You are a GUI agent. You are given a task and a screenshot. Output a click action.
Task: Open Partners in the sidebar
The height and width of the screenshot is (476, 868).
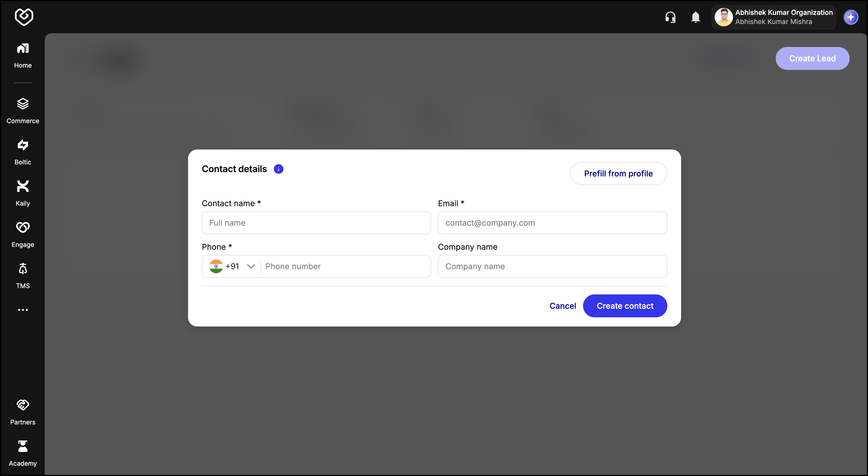click(23, 412)
